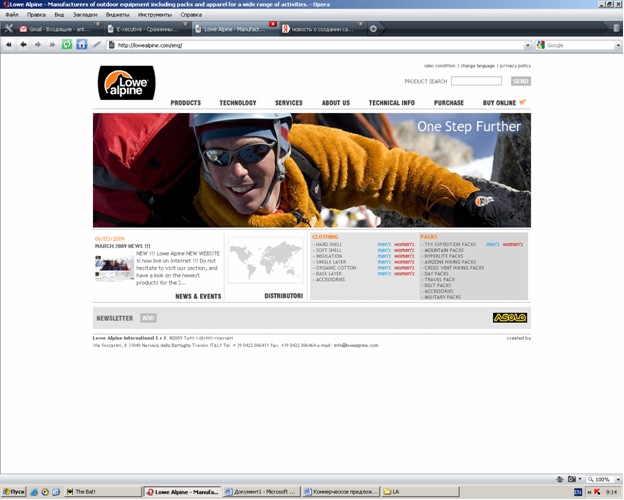Image resolution: width=624 pixels, height=500 pixels.
Task: Click the EN language indicator in tray
Action: 578,492
